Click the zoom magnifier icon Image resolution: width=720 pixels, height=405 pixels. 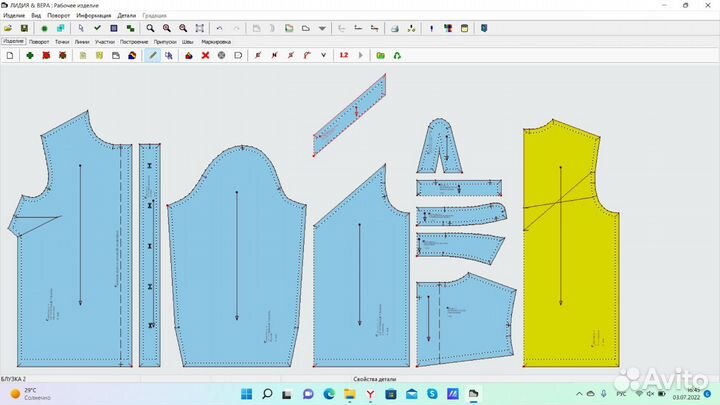point(150,28)
